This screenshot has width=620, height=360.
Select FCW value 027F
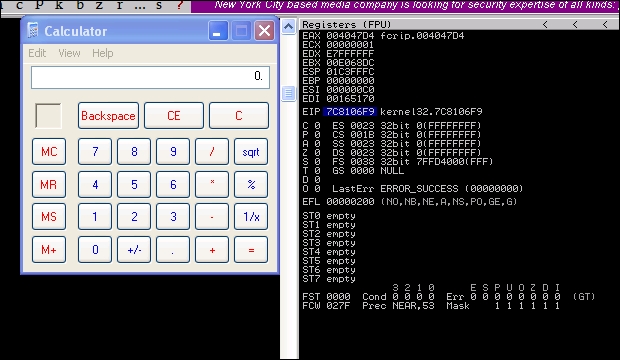338,306
